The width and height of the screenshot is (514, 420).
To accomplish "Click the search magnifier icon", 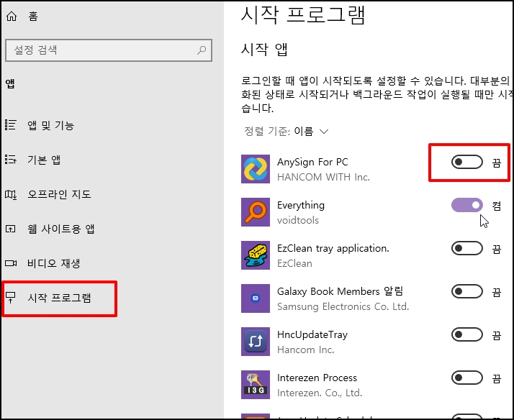I will tap(202, 50).
